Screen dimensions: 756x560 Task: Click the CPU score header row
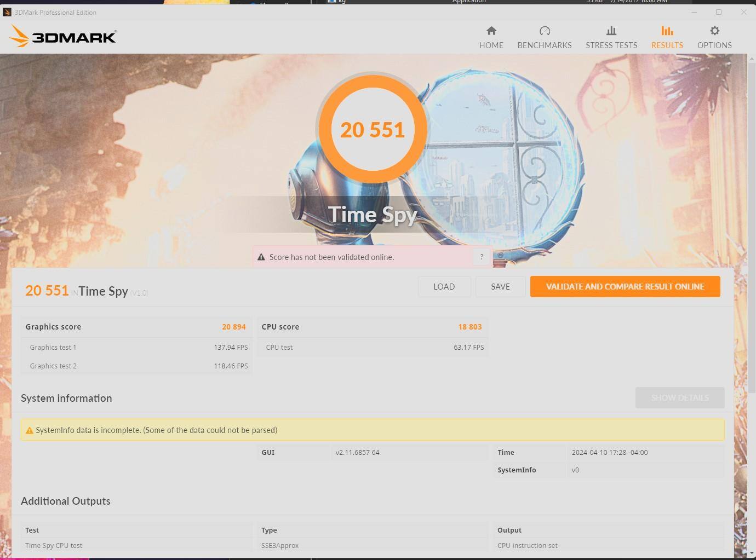tap(372, 327)
